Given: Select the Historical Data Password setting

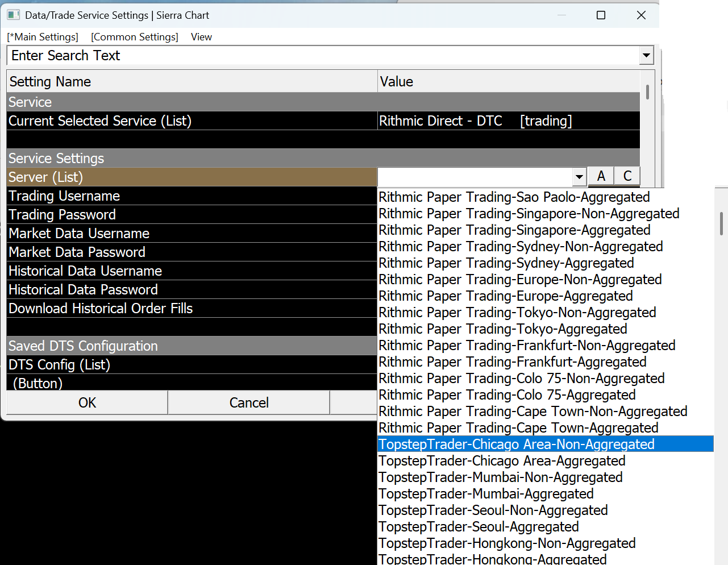Looking at the screenshot, I should (192, 289).
